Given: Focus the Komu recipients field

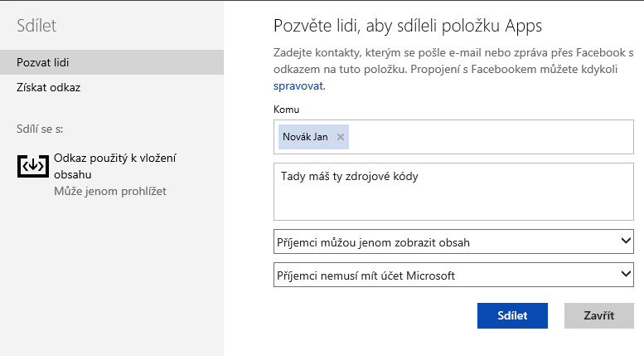Looking at the screenshot, I should (x=489, y=137).
